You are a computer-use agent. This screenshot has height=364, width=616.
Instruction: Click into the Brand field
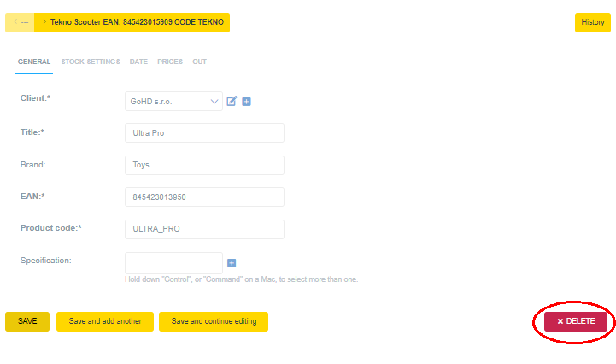(x=204, y=165)
